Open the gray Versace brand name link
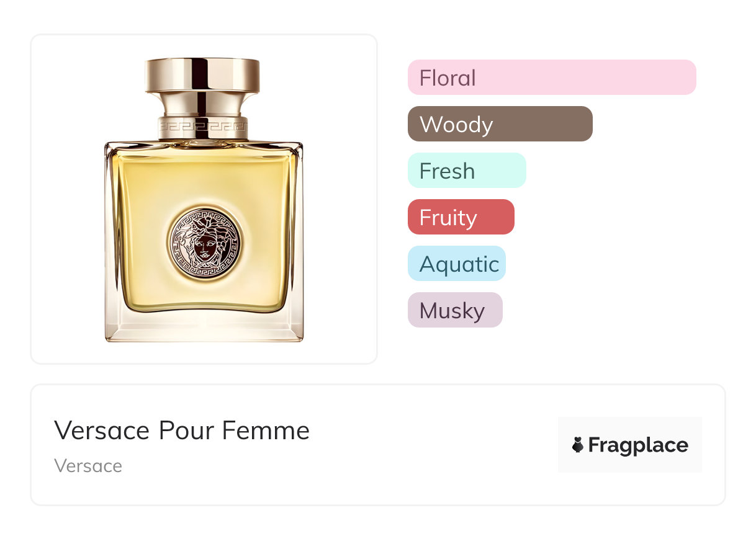Image resolution: width=756 pixels, height=536 pixels. point(88,466)
